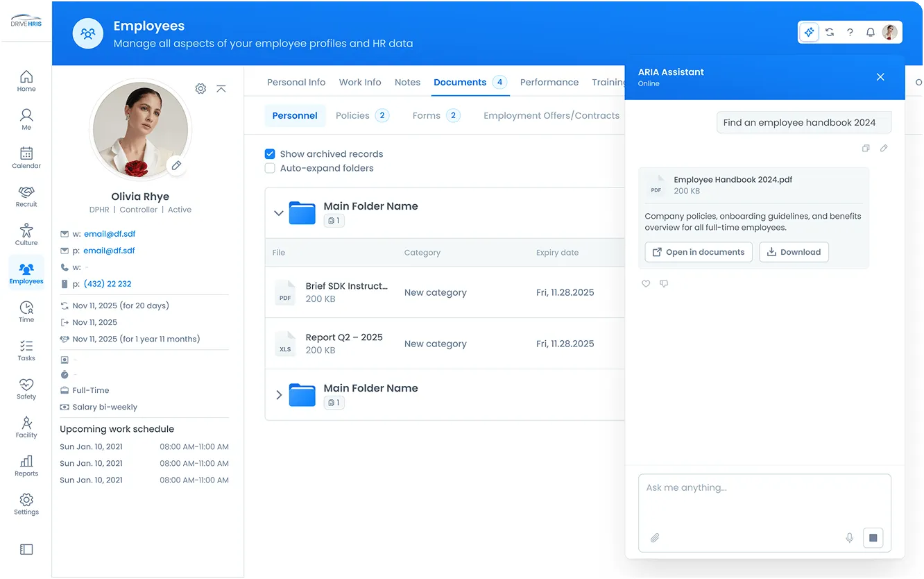This screenshot has height=579, width=924.
Task: Open the Time module
Action: (26, 312)
